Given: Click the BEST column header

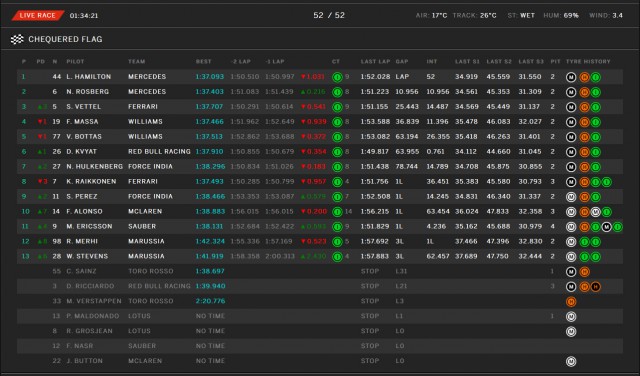Looking at the screenshot, I should click(204, 62).
